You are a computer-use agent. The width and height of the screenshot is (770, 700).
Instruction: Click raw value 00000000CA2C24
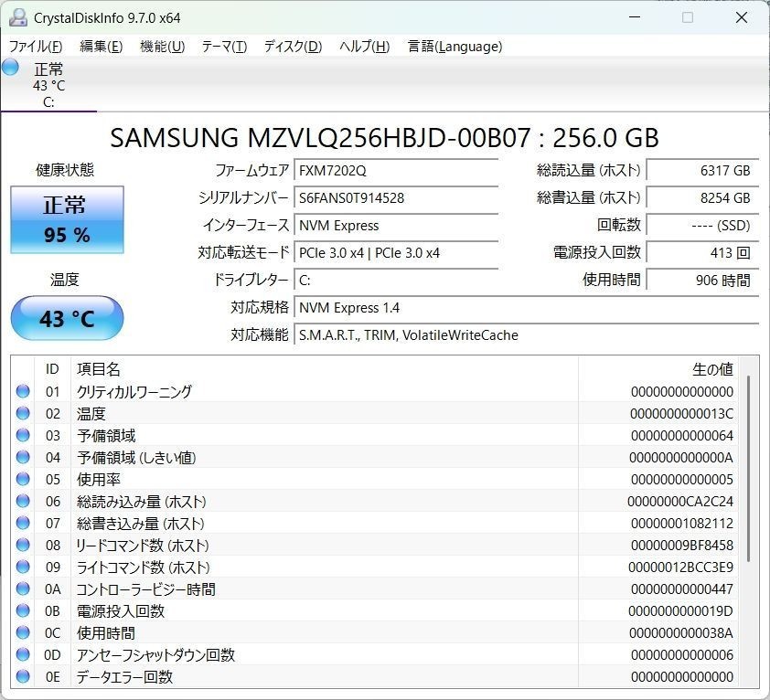(680, 501)
